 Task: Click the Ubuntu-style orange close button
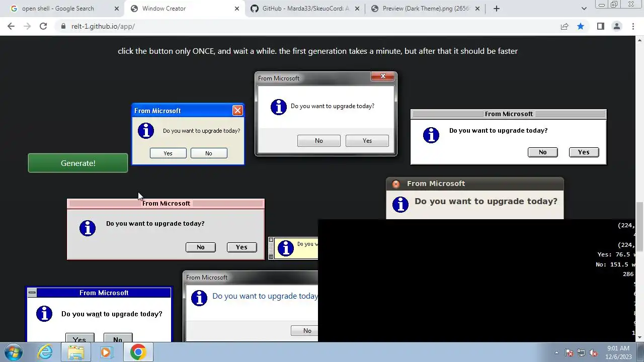click(x=396, y=184)
